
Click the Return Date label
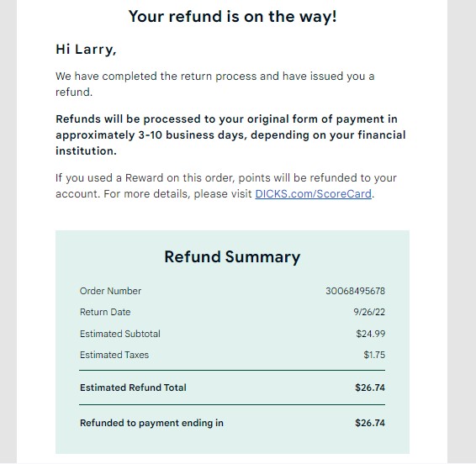(105, 312)
